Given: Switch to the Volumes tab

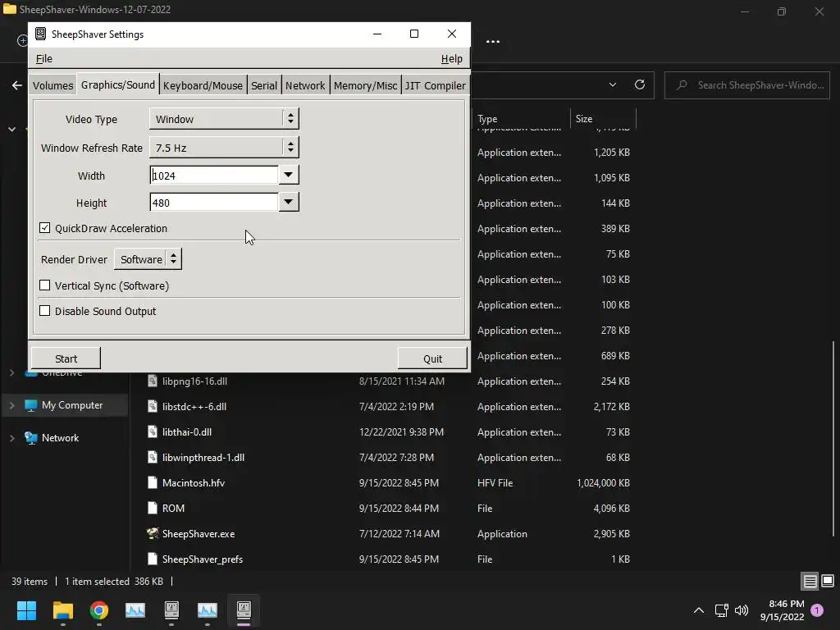Looking at the screenshot, I should [x=52, y=85].
